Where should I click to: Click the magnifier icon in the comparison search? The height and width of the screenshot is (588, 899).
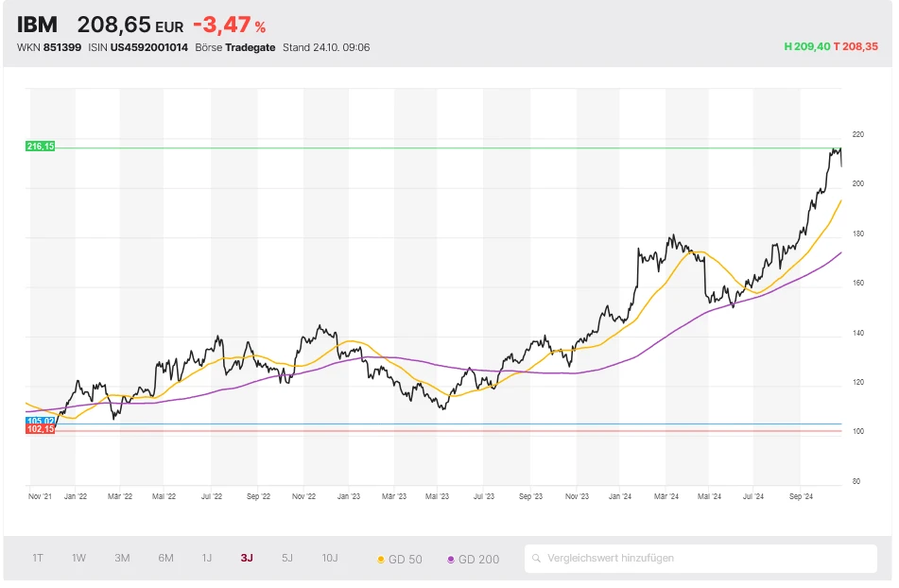(537, 559)
